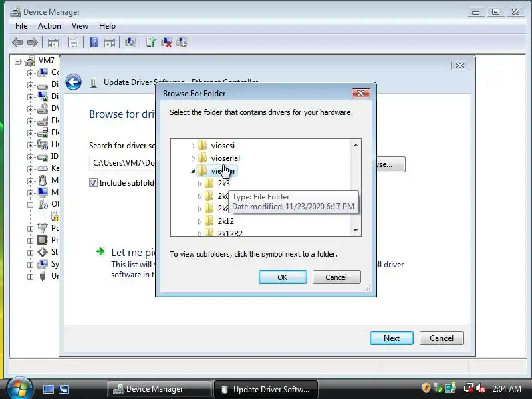This screenshot has height=399, width=532.
Task: Click the 2k3 folder icon
Action: (209, 184)
